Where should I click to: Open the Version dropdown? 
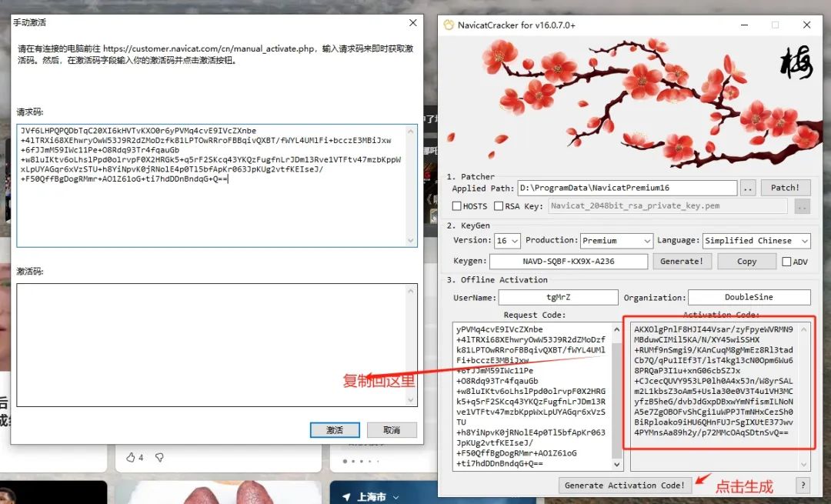point(507,241)
